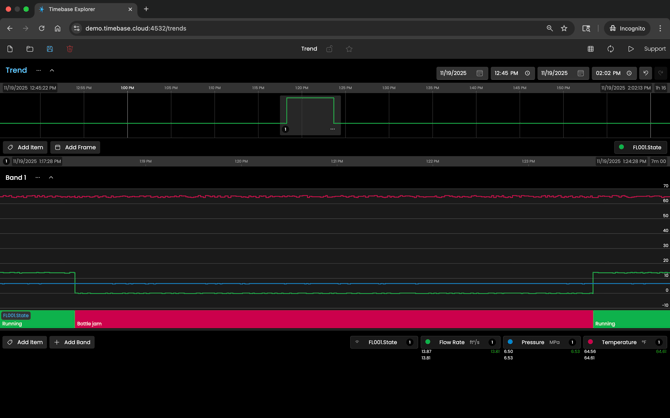Redo time range change arrow
This screenshot has height=418, width=670.
tap(661, 73)
